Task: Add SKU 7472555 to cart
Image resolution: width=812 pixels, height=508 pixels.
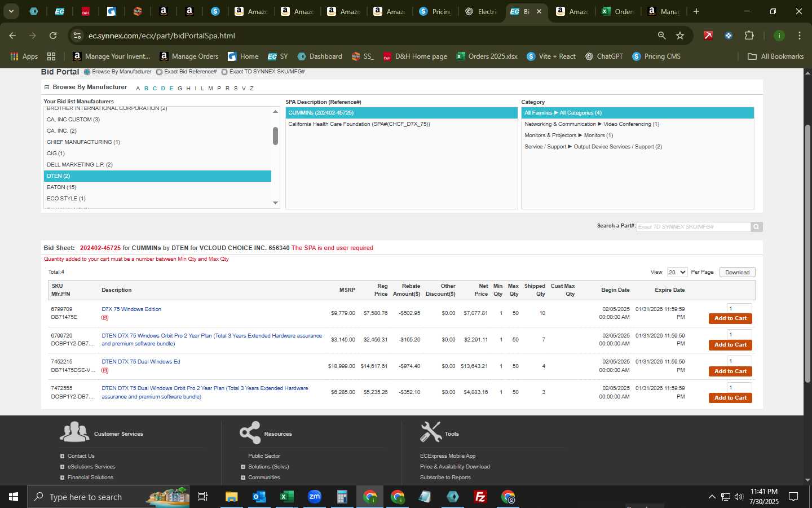Action: 730,398
